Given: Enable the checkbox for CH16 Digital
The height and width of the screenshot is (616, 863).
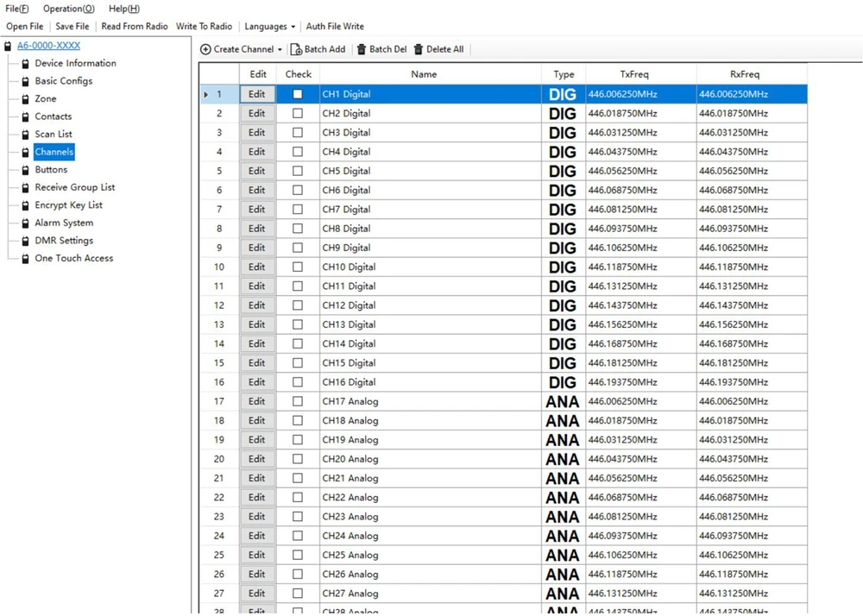Looking at the screenshot, I should 298,382.
